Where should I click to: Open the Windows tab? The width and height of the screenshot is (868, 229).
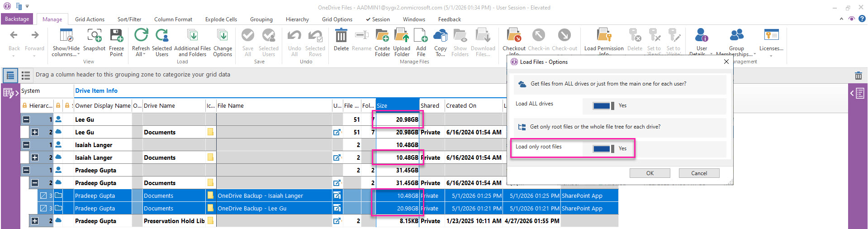414,19
